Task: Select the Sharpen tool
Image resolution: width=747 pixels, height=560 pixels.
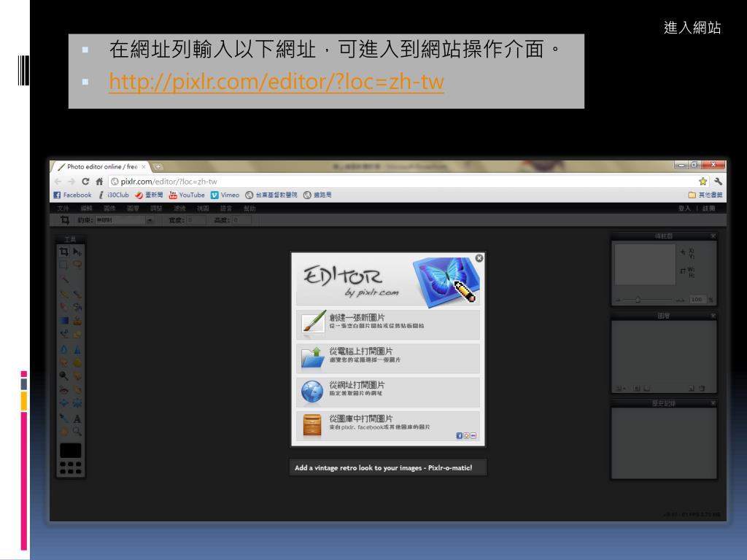Action: [x=77, y=349]
